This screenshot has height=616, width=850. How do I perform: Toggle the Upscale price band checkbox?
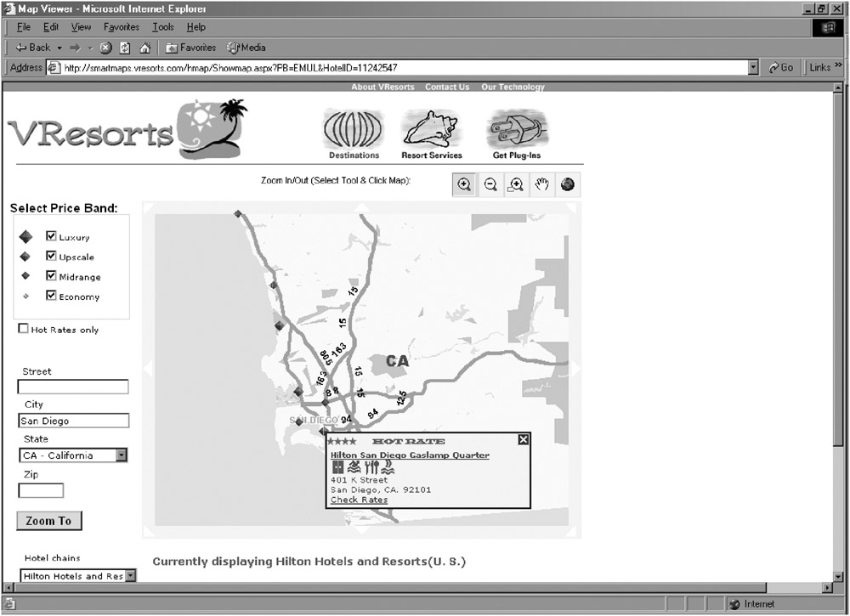pos(51,256)
